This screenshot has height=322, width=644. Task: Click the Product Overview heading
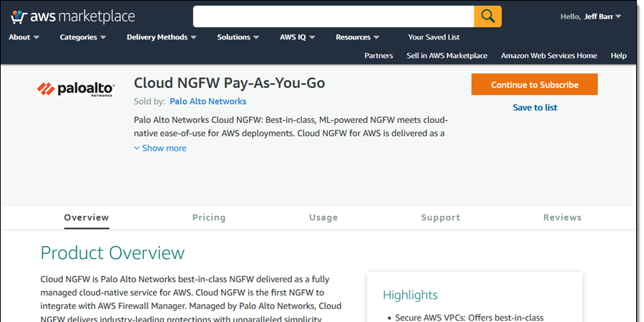point(112,253)
